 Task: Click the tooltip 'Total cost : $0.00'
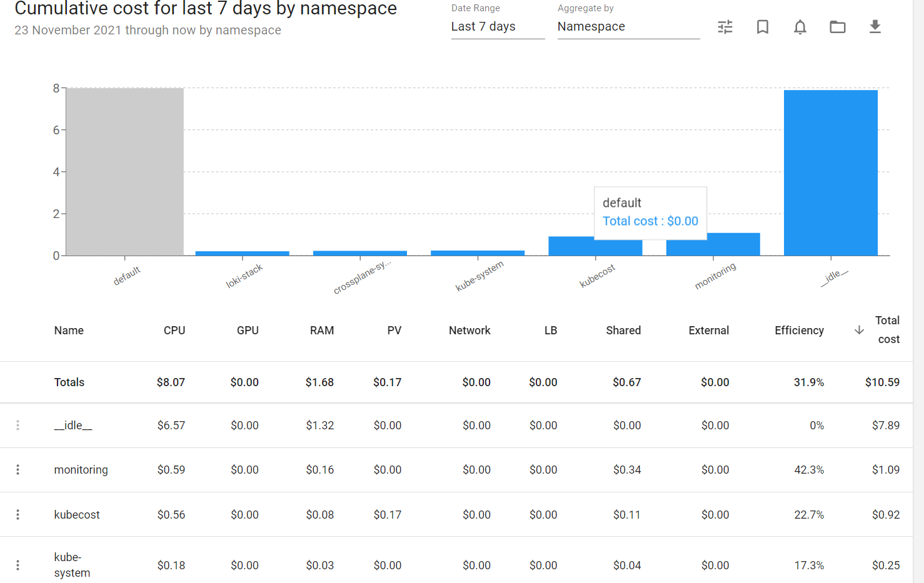[x=650, y=221]
